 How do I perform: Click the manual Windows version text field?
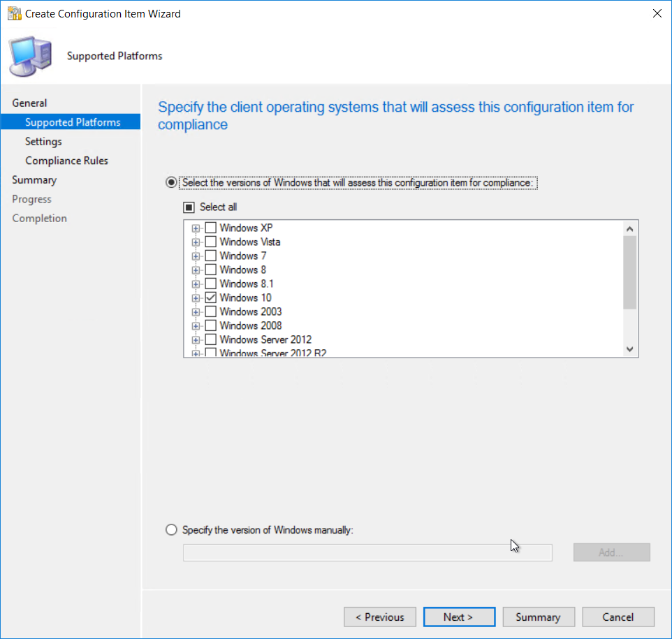367,553
